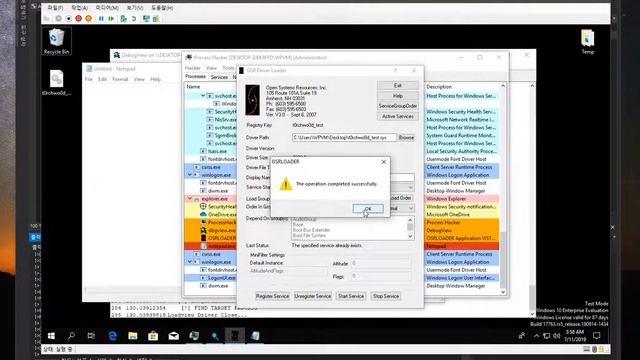The height and width of the screenshot is (360, 640).
Task: Collapse winlogon.exe parent of LogonUI.exe
Action: pos(190,262)
